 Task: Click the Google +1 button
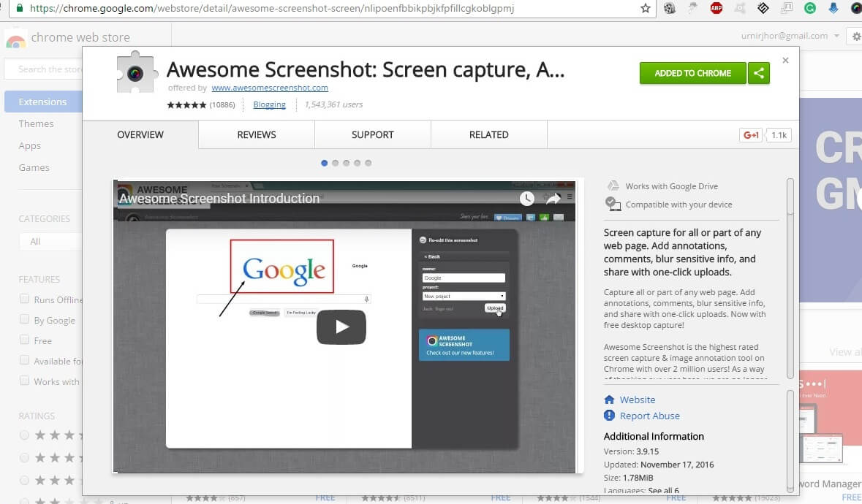coord(751,135)
